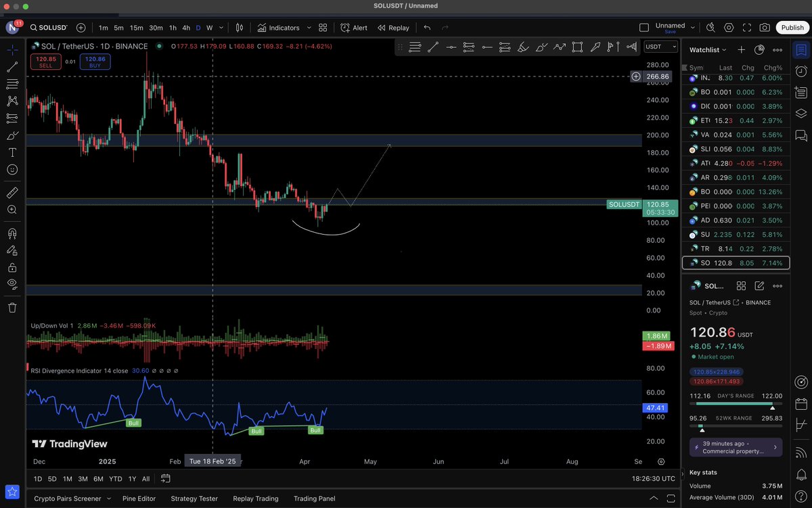Open the USDT currency dropdown
This screenshot has height=508, width=812.
click(660, 47)
